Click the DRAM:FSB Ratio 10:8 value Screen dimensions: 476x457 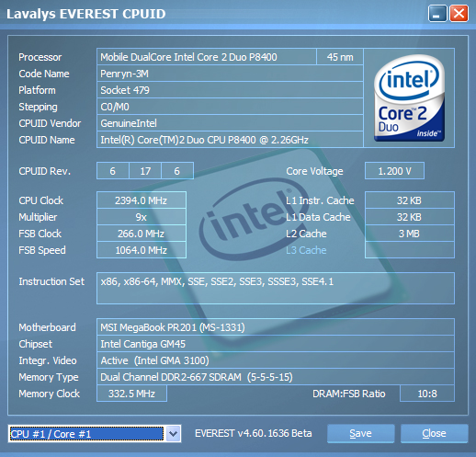pyautogui.click(x=427, y=394)
